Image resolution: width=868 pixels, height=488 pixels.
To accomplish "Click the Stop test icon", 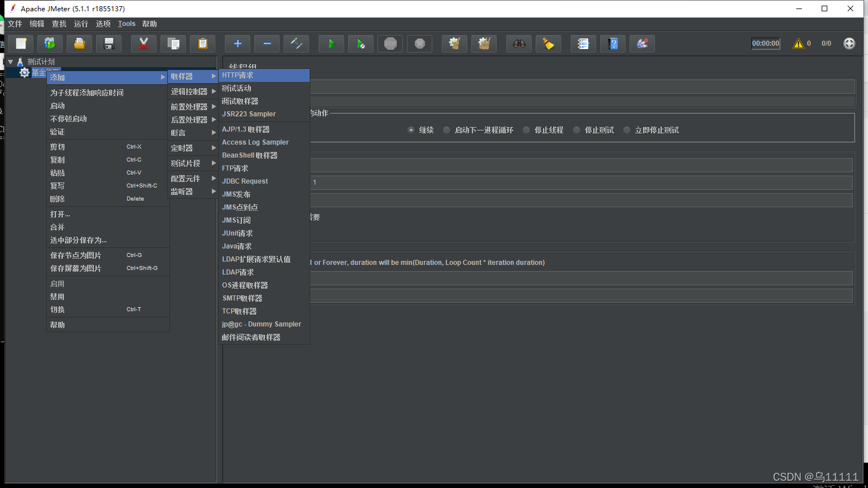I will 390,43.
